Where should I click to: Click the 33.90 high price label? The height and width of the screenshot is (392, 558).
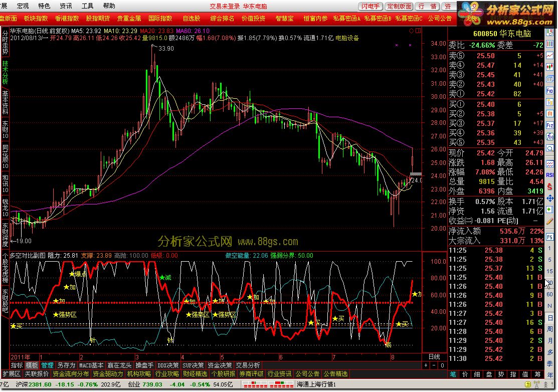tap(166, 49)
